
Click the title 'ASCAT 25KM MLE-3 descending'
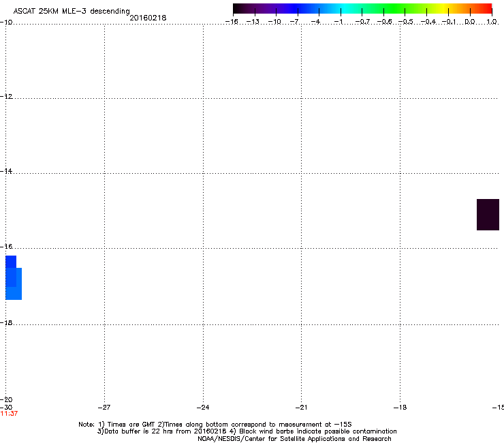coord(72,12)
